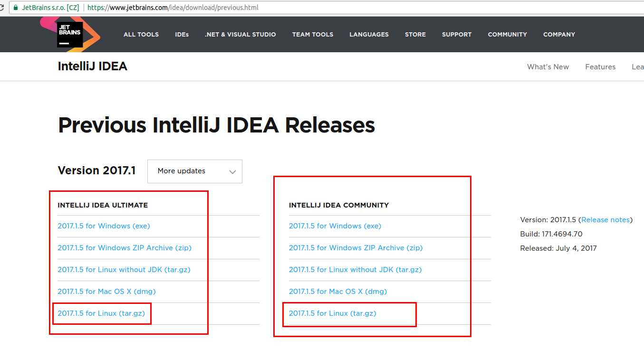The image size is (644, 359).
Task: Download Ultimate 2017.1.5 for Linux (tar.gz)
Action: coord(101,313)
